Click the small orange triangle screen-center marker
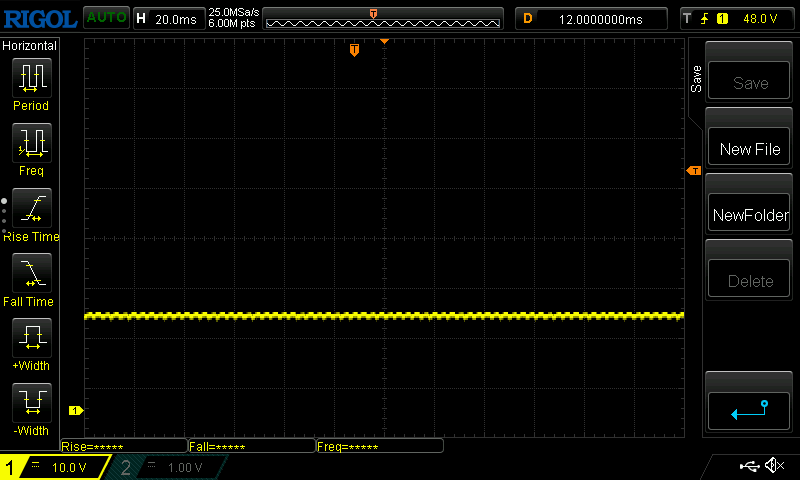This screenshot has height=480, width=800. click(x=384, y=41)
